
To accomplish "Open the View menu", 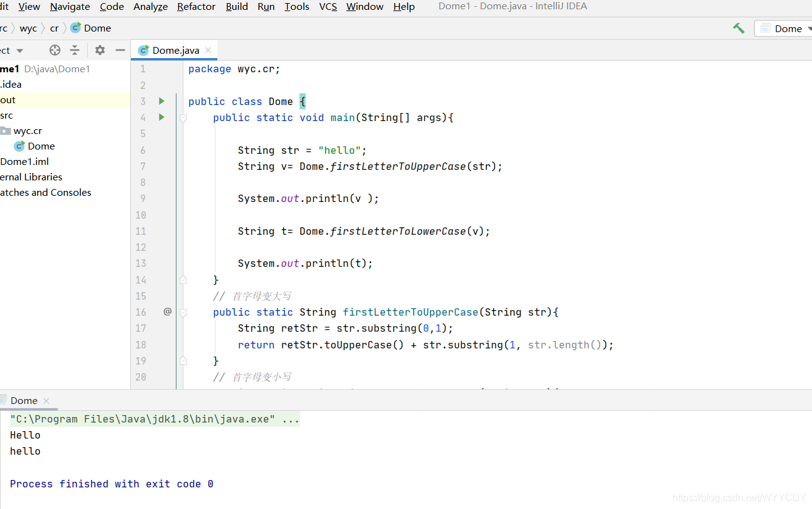I will coord(29,7).
